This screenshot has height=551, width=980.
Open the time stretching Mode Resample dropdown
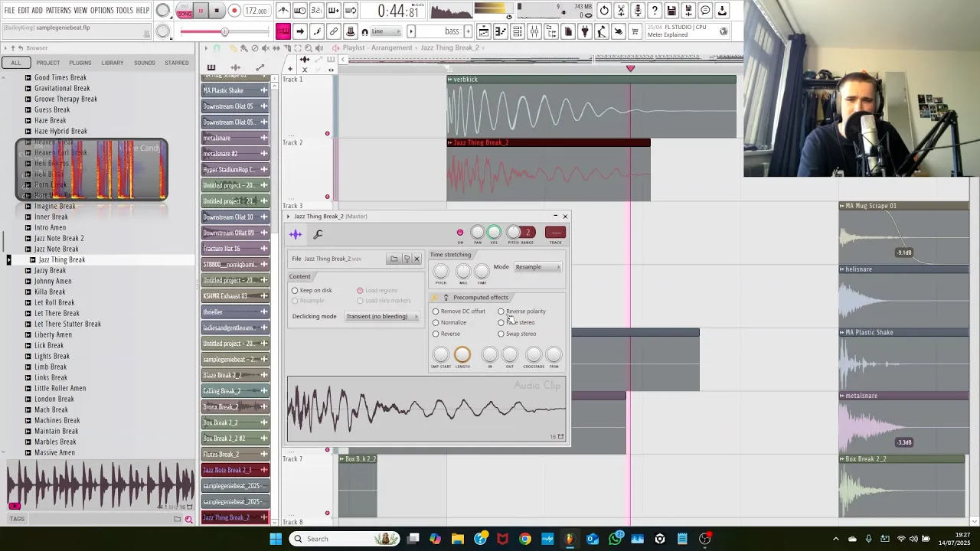point(537,267)
